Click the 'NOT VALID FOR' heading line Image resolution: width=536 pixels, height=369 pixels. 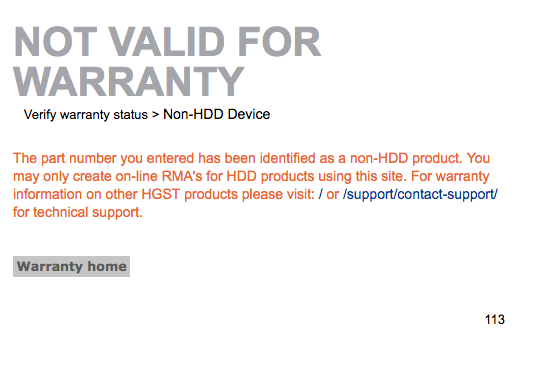pyautogui.click(x=167, y=42)
